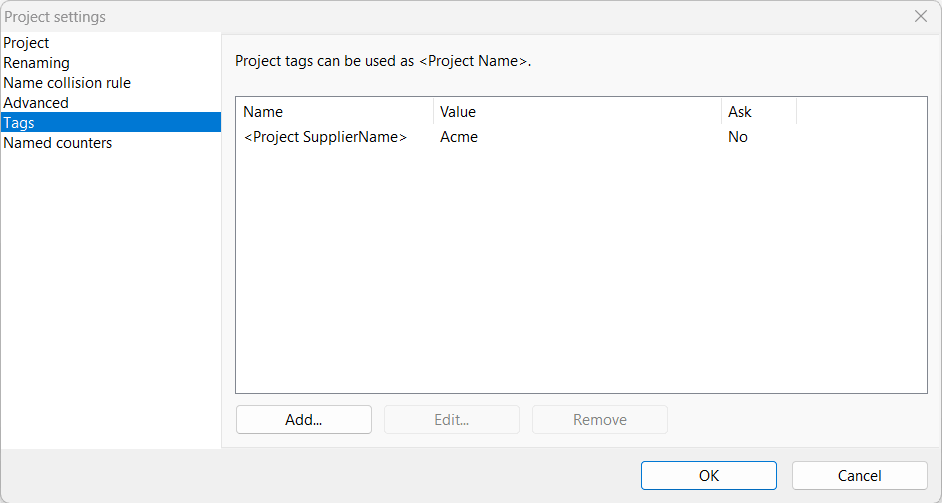Go to Name collision rule settings
The width and height of the screenshot is (942, 503).
(x=111, y=82)
